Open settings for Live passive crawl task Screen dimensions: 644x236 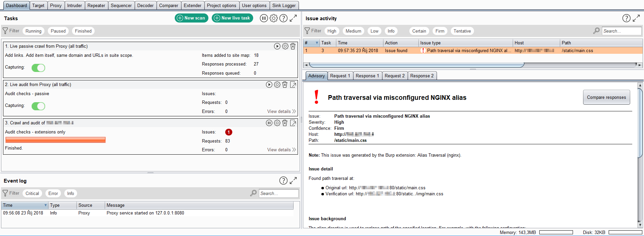(285, 46)
